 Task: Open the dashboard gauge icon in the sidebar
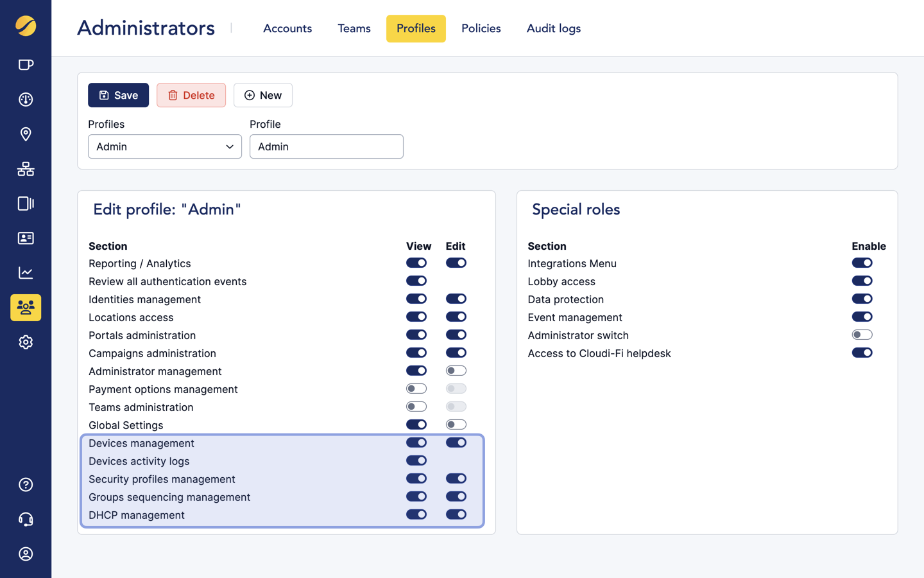[26, 100]
